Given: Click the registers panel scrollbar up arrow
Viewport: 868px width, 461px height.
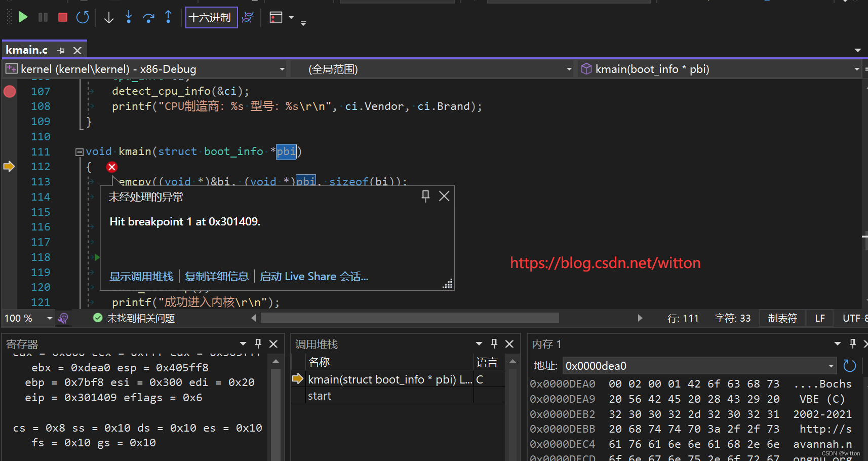Looking at the screenshot, I should [x=275, y=361].
